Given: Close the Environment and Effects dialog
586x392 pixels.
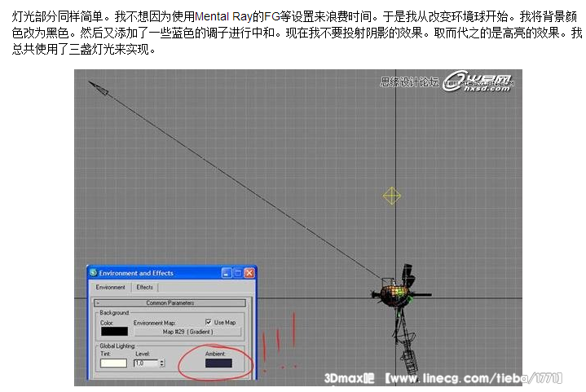Looking at the screenshot, I should (249, 273).
